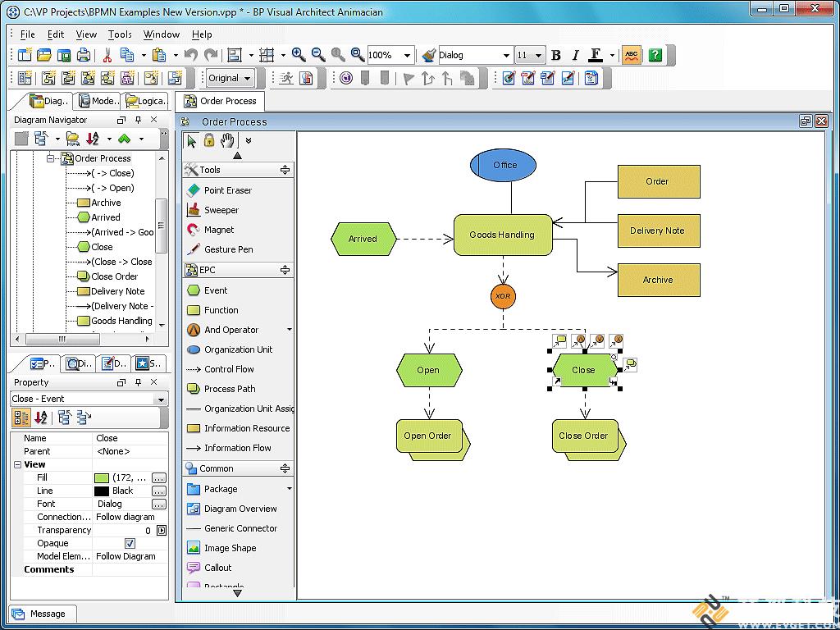Viewport: 840px width, 630px height.
Task: Click the Open Project folder icon
Action: [x=44, y=55]
